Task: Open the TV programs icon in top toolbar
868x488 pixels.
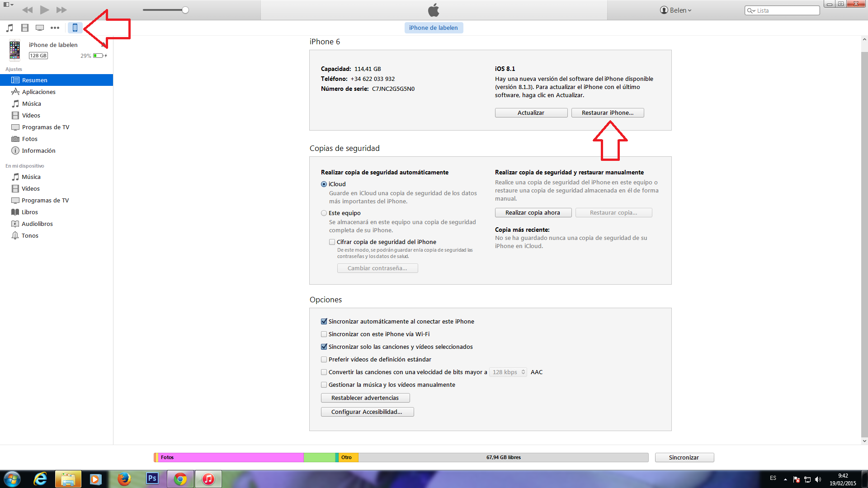Action: tap(40, 28)
